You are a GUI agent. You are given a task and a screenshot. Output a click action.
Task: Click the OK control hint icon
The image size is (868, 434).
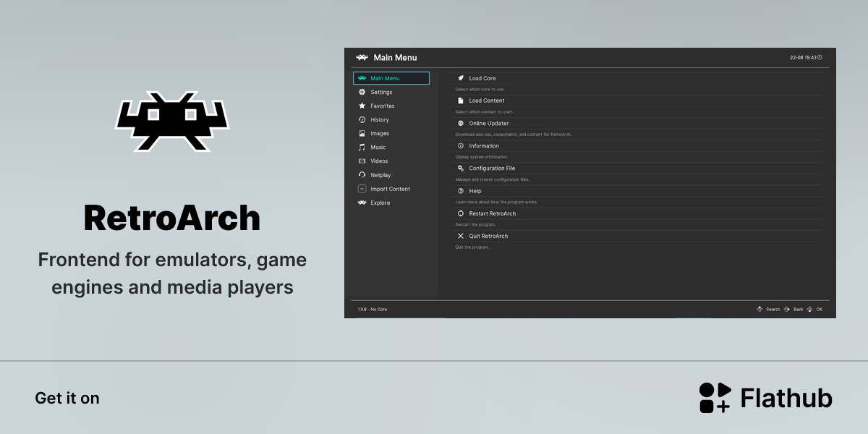pos(810,309)
